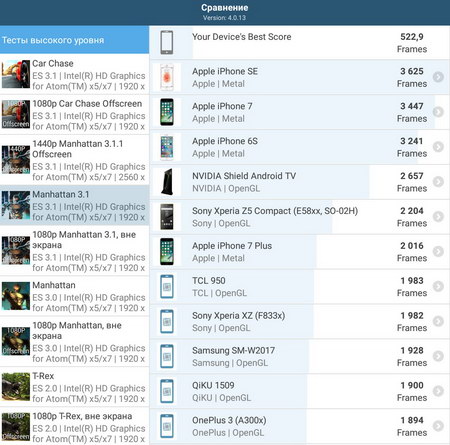Click the Apple iPhone 6S name
This screenshot has height=445, width=450.
pyautogui.click(x=225, y=141)
